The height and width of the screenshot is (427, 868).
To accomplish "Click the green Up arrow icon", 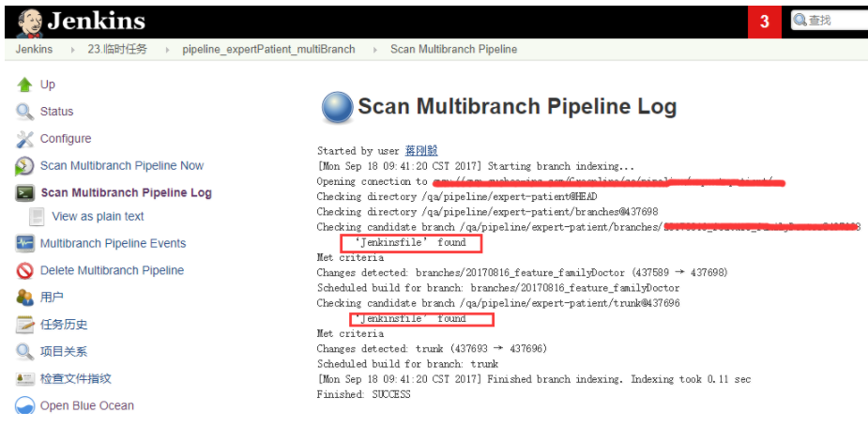I will (24, 84).
